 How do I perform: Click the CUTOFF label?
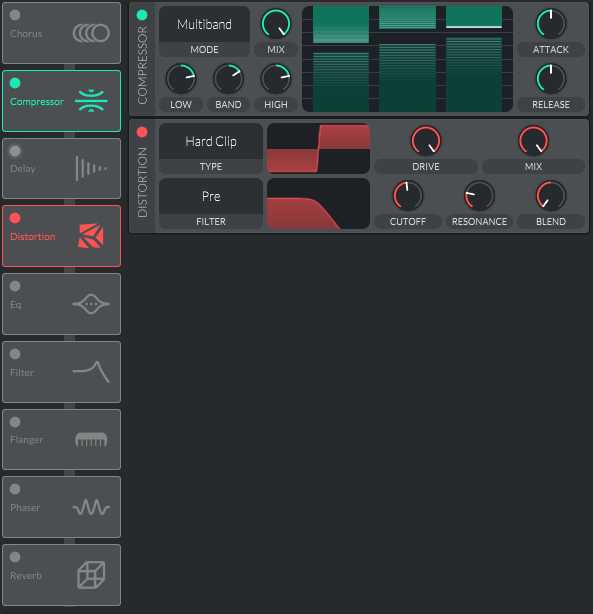[x=408, y=222]
